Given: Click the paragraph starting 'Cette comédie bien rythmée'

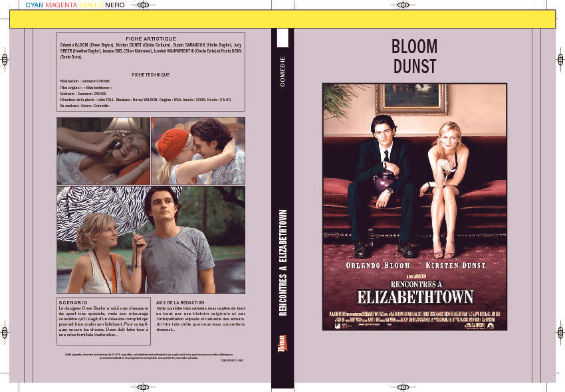Looking at the screenshot, I should click(201, 319).
